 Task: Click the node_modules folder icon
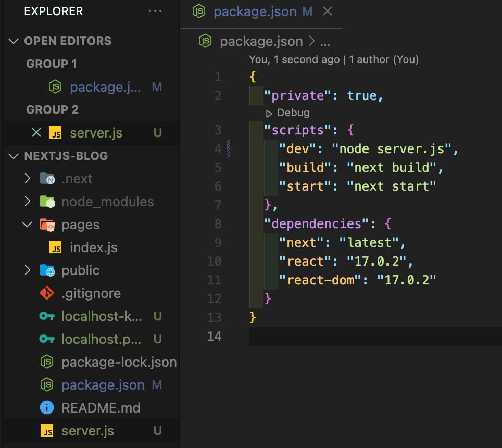47,202
